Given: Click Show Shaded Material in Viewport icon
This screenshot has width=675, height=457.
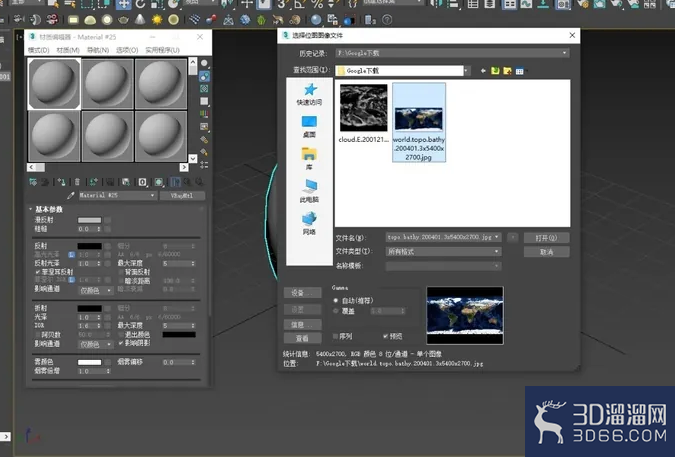Looking at the screenshot, I should coord(159,182).
